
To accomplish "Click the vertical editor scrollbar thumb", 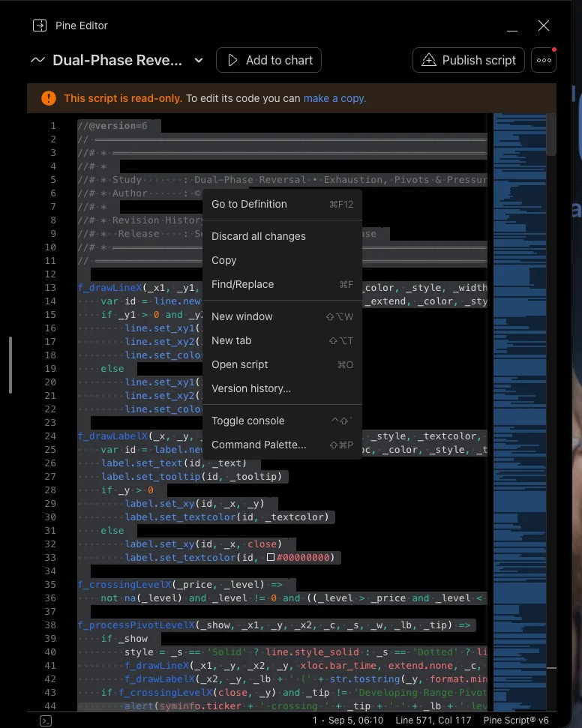I will pos(551,135).
